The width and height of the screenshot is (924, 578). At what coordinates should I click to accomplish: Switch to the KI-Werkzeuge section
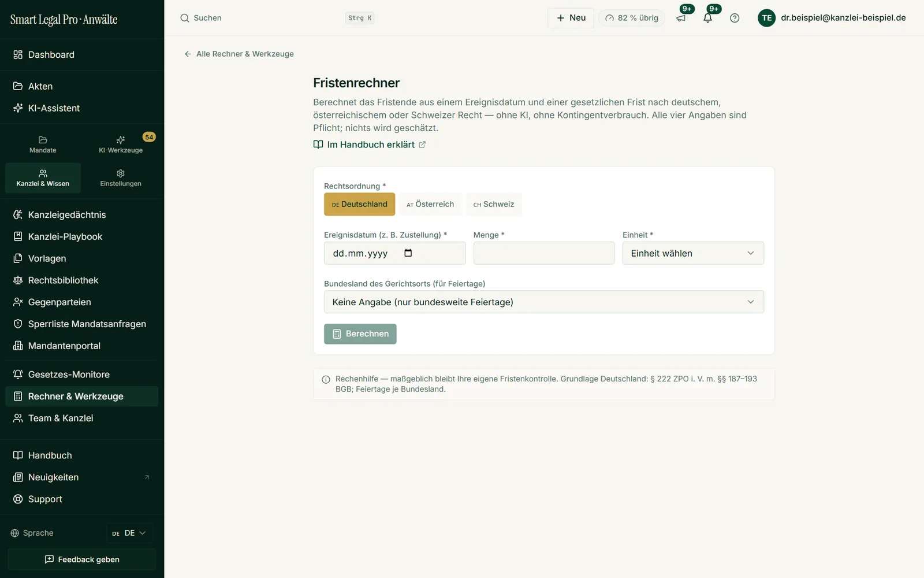click(x=121, y=144)
